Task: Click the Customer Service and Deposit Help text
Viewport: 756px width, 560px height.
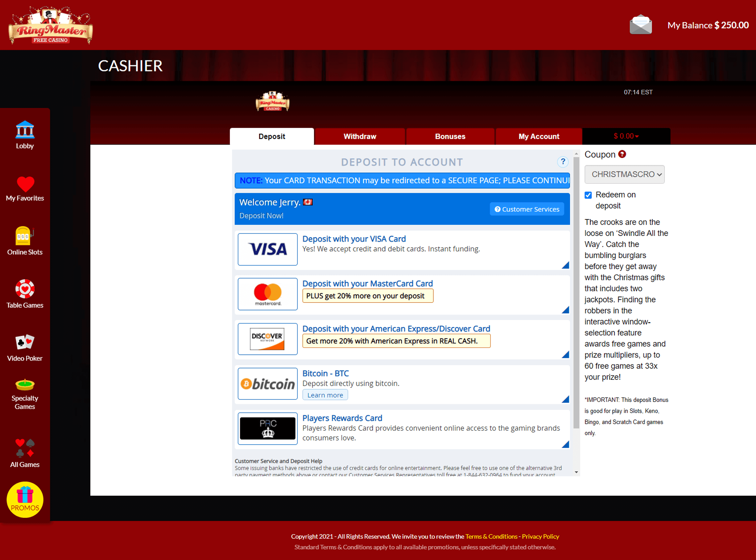Action: click(x=279, y=461)
